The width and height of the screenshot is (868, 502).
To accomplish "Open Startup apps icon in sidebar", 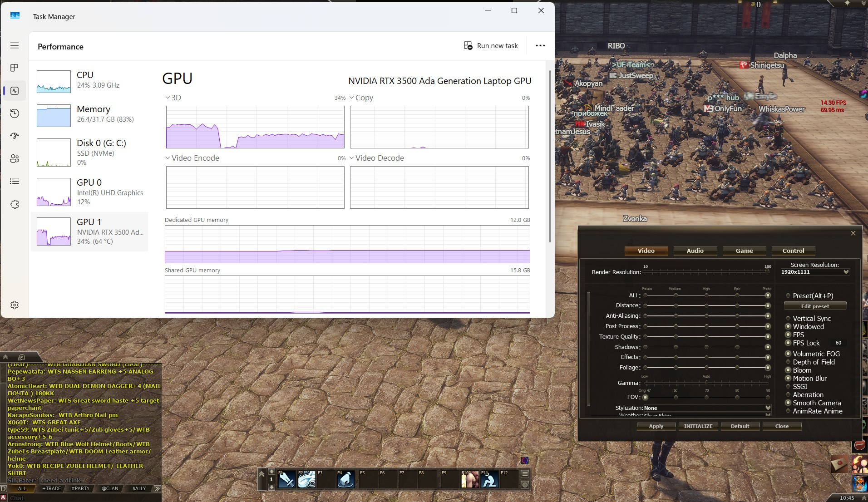I will coord(15,136).
